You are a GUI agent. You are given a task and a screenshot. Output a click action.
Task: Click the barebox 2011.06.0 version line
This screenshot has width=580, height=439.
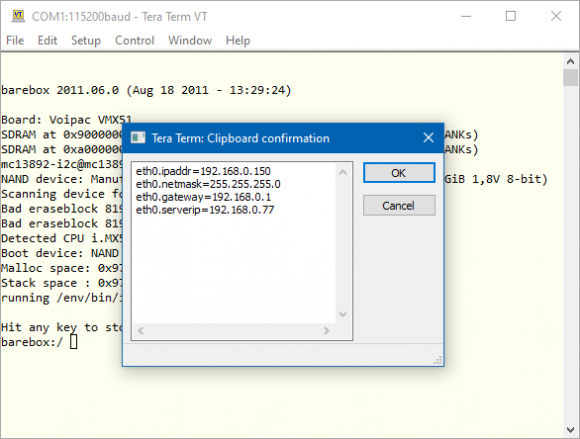click(x=146, y=90)
